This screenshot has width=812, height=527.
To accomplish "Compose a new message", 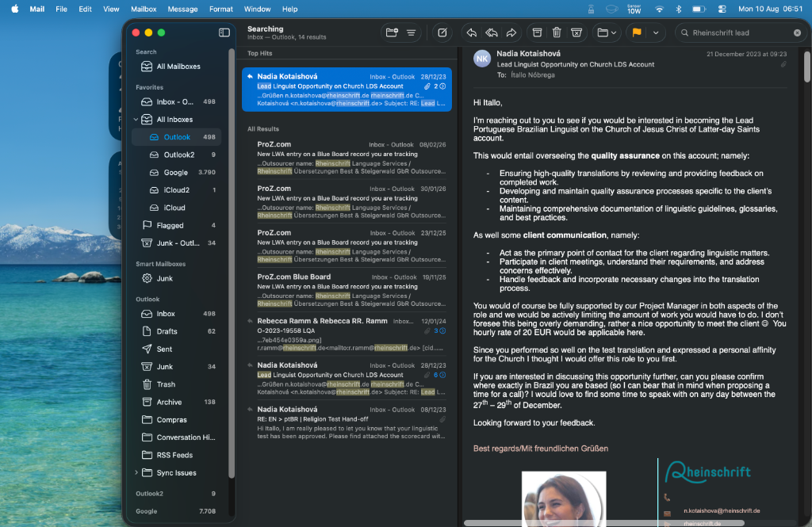I will (x=442, y=32).
